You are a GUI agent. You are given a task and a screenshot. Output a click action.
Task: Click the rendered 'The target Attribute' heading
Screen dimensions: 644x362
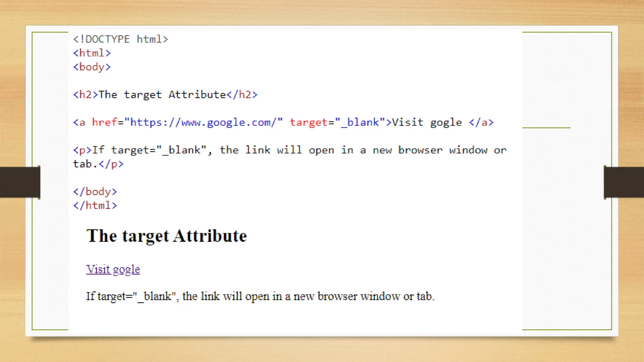[166, 236]
